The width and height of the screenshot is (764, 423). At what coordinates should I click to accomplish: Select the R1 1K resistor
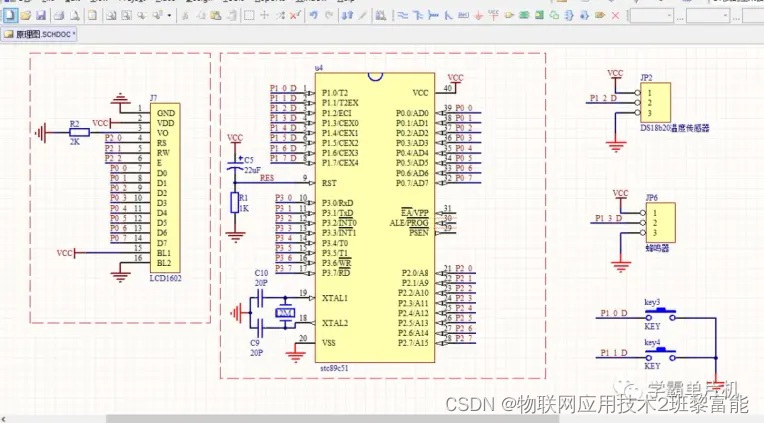point(235,202)
